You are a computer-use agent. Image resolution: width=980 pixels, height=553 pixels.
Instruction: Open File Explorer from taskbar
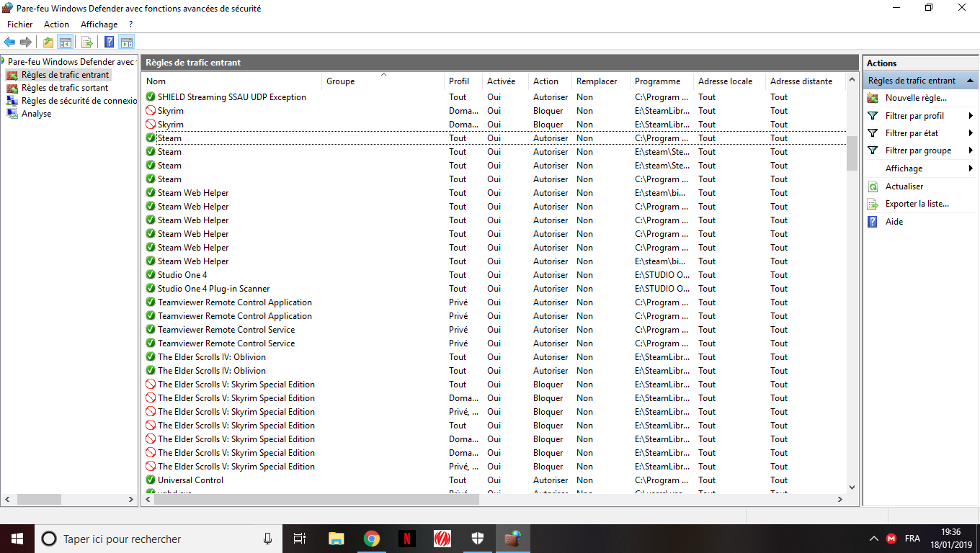click(x=336, y=539)
